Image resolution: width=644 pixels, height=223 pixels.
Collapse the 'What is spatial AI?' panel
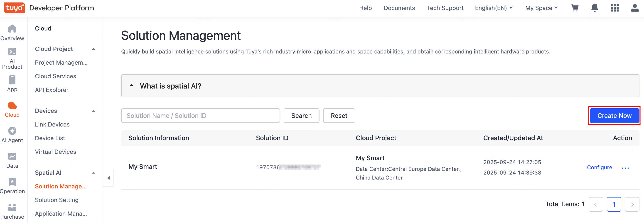point(131,86)
